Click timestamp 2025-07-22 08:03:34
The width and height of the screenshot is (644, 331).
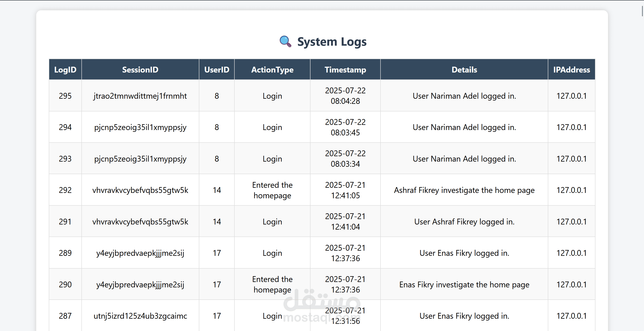[345, 159]
